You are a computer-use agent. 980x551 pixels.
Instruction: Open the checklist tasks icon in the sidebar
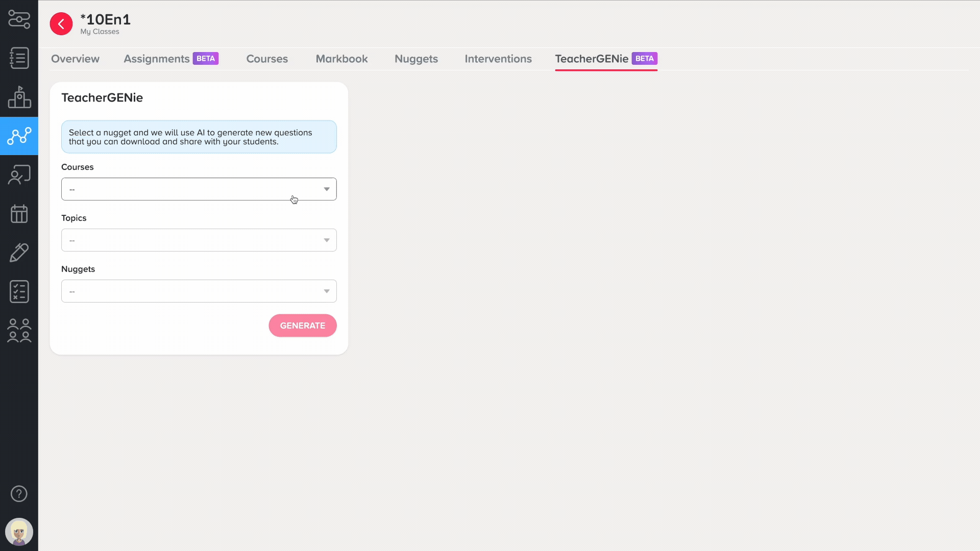19,292
